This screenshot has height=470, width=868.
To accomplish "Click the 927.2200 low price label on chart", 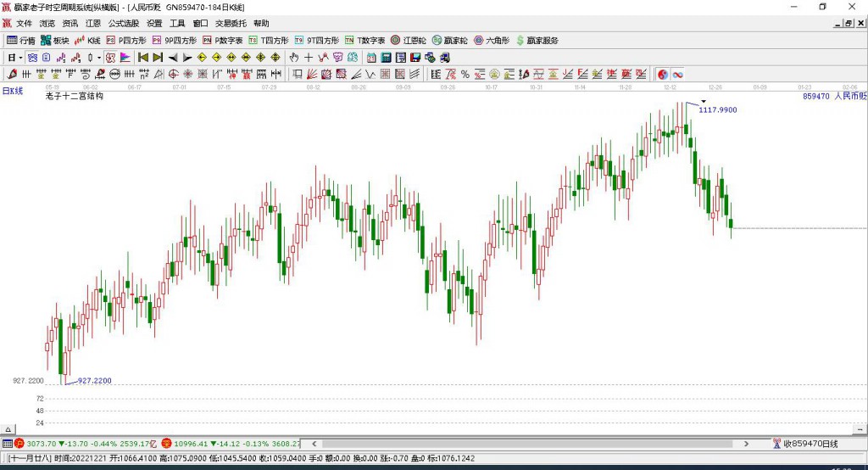I will point(95,381).
